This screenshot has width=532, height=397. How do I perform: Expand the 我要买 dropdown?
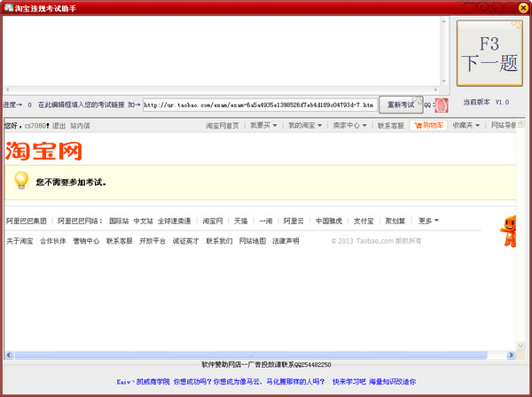point(264,126)
